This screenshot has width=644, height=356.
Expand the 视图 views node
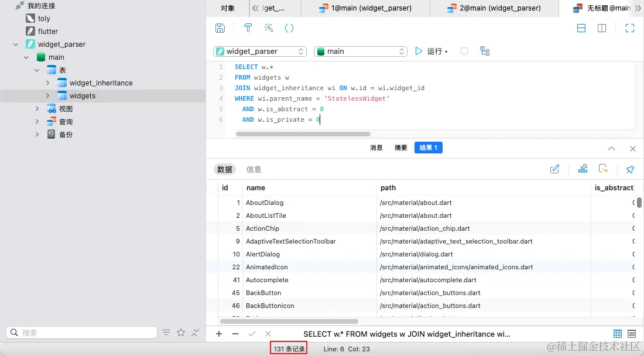37,109
